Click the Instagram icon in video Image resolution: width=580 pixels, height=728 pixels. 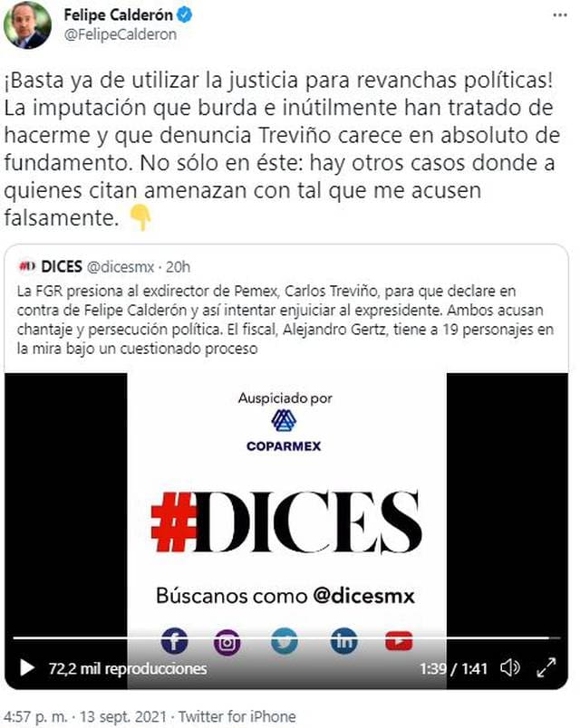(x=227, y=642)
